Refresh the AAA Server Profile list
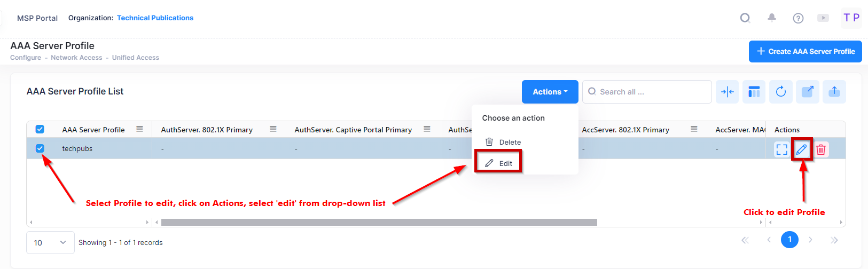 pyautogui.click(x=781, y=92)
